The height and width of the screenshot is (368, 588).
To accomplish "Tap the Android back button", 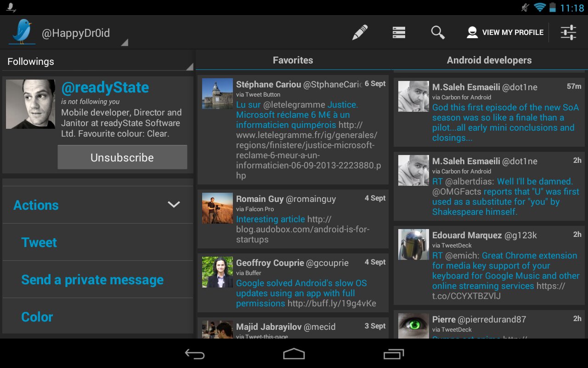I will coord(195,354).
